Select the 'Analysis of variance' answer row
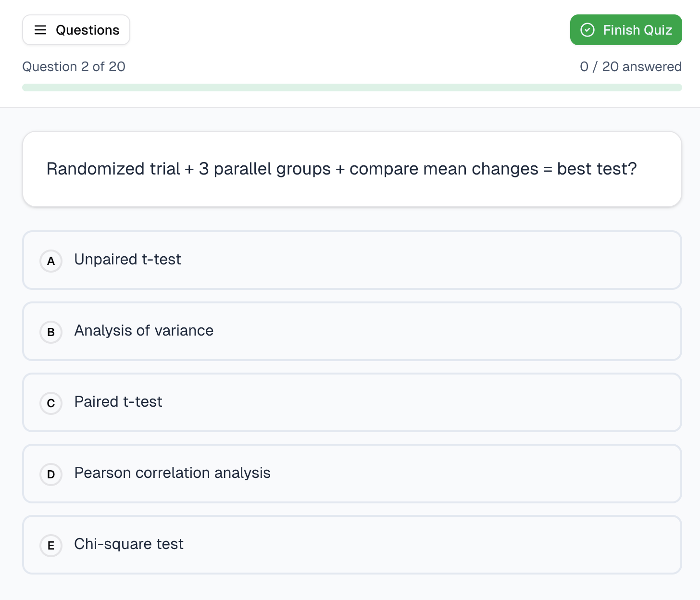The image size is (700, 600). point(352,331)
